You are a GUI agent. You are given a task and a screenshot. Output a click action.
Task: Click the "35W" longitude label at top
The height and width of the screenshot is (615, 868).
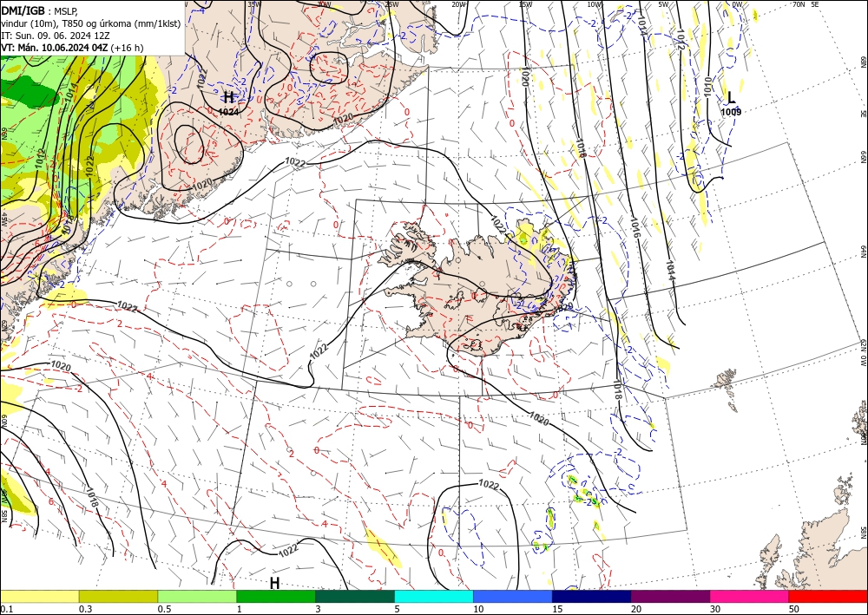254,4
